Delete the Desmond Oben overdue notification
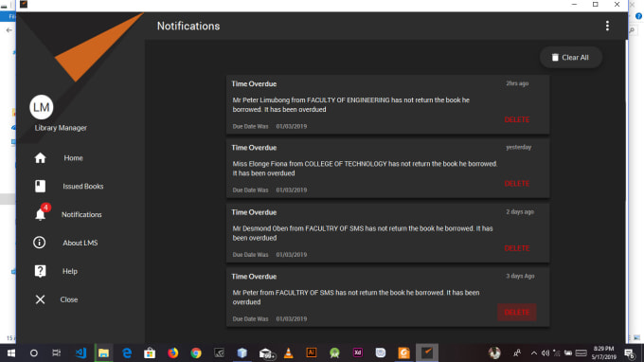 [x=517, y=248]
